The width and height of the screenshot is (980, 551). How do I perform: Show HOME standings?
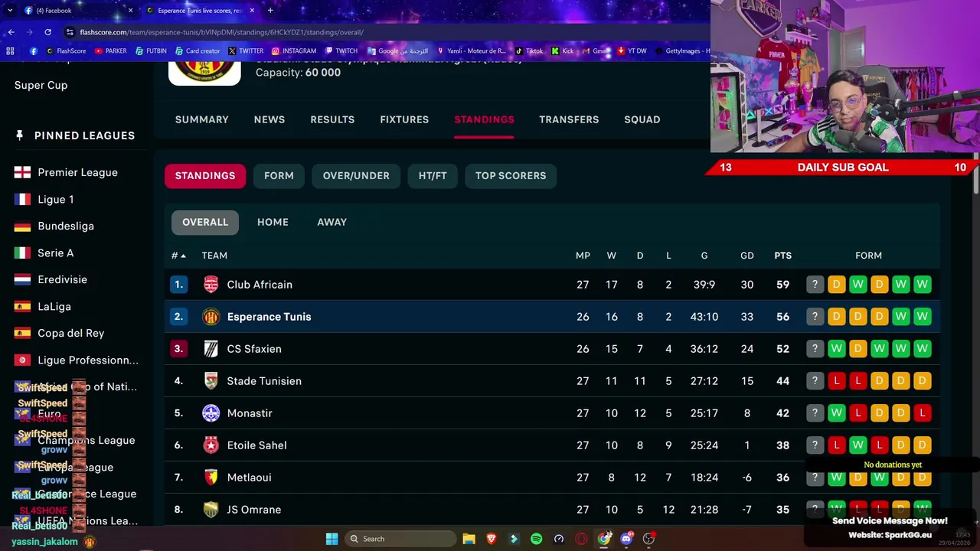pos(273,222)
